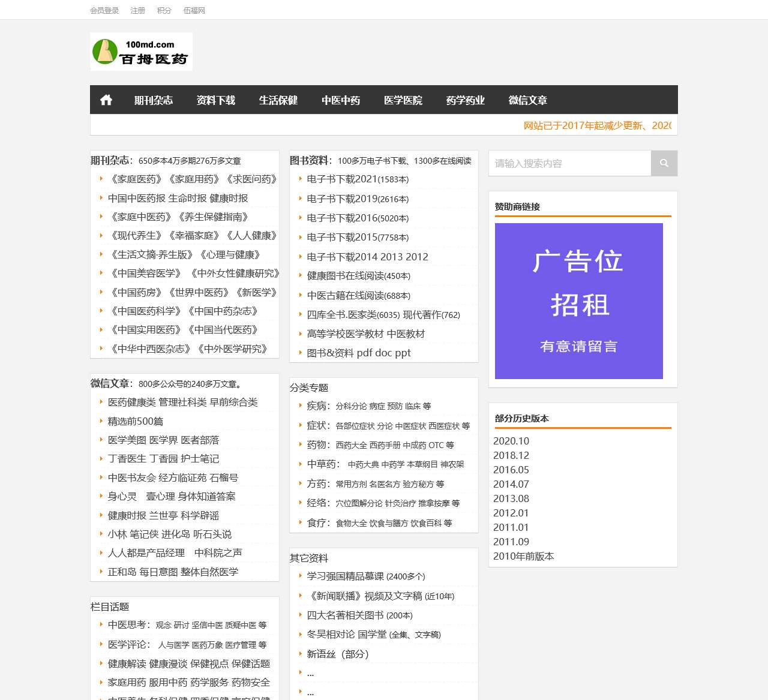Click the 100md.com site logo
Image resolution: width=768 pixels, height=700 pixels.
(142, 52)
